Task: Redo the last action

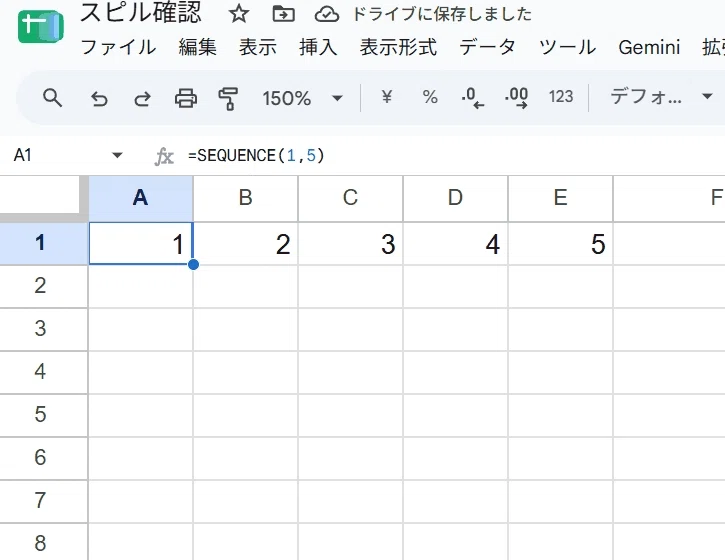Action: pos(142,98)
